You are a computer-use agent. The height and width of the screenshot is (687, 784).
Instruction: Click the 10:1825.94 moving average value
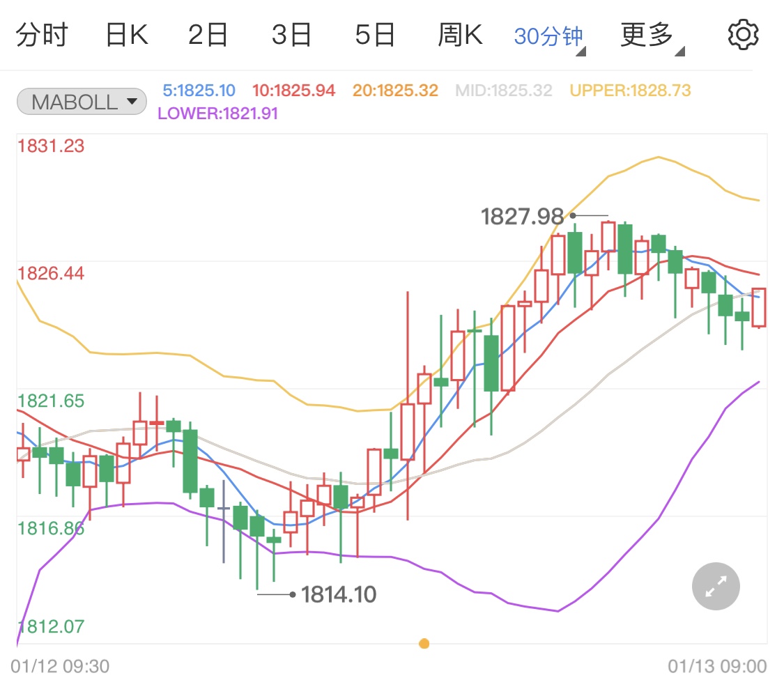point(293,91)
